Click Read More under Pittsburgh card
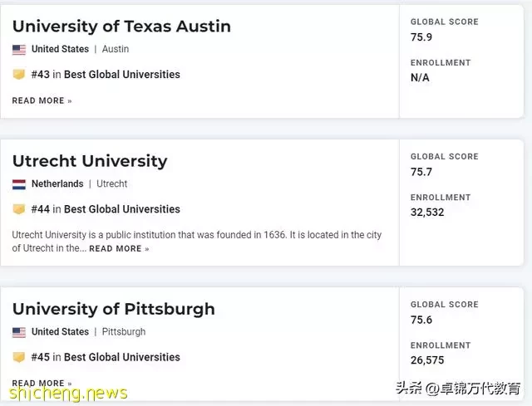This screenshot has width=532, height=406. (x=42, y=384)
